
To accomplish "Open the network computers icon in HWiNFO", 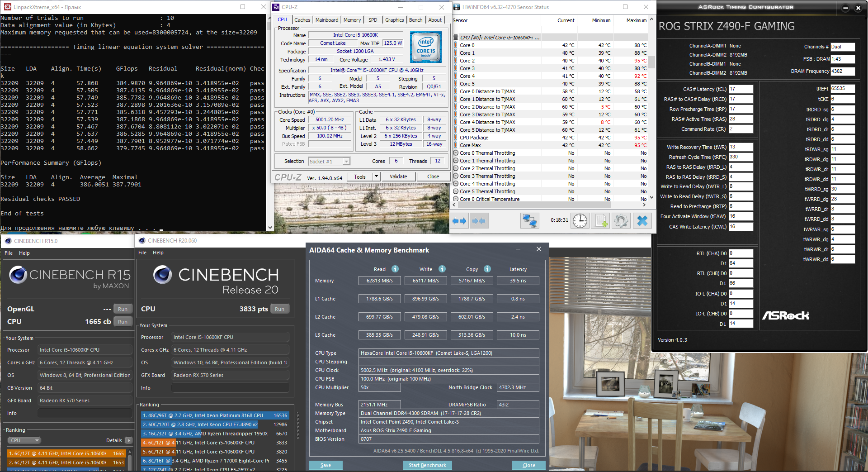I will click(x=529, y=221).
